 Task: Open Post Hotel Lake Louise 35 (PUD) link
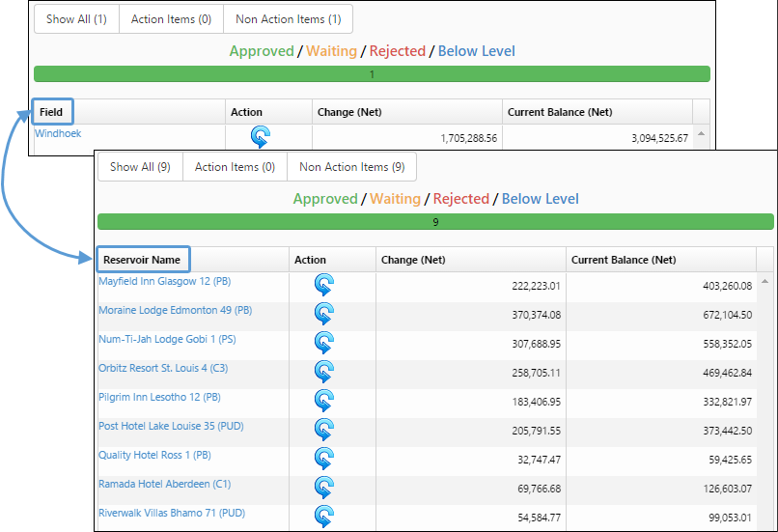[171, 426]
